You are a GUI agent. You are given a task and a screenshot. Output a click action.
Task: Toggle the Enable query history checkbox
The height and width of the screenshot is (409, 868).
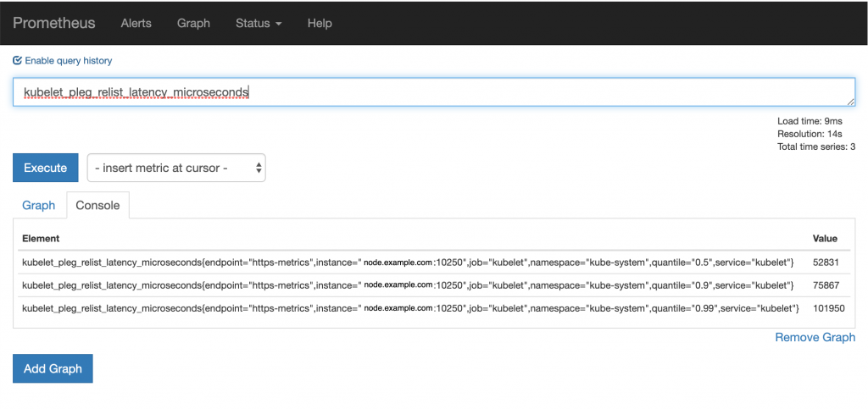18,61
